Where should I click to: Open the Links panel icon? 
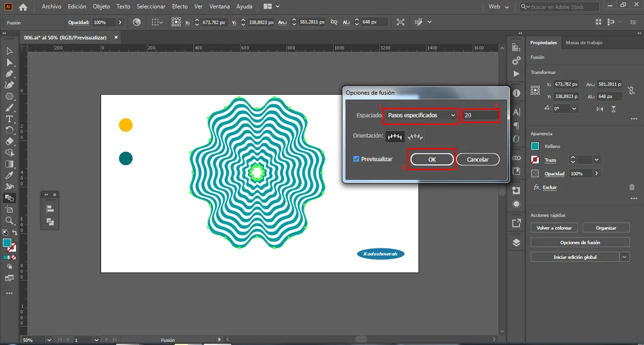tap(516, 158)
